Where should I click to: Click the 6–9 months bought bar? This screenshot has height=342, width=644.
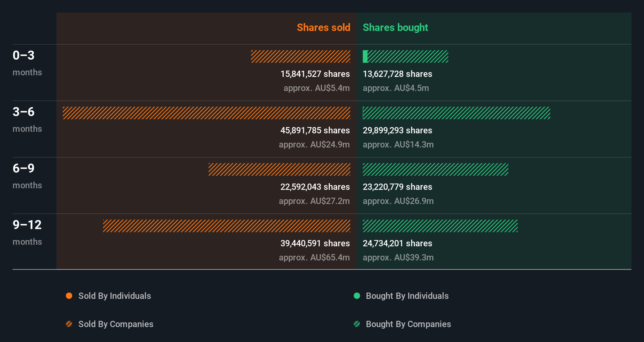point(435,169)
